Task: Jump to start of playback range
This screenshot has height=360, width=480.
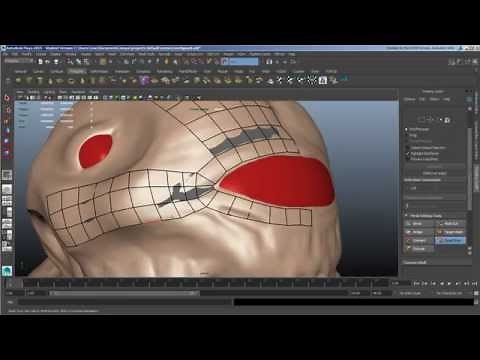Action: coord(417,284)
